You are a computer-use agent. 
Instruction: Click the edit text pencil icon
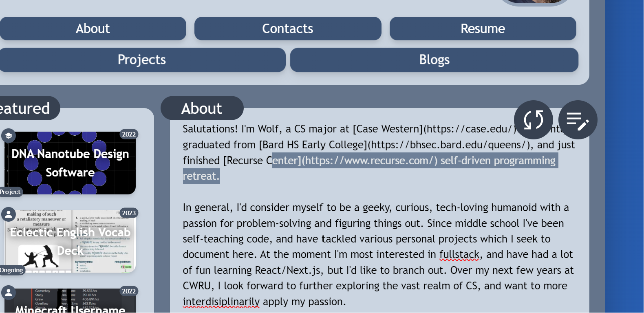pyautogui.click(x=578, y=120)
